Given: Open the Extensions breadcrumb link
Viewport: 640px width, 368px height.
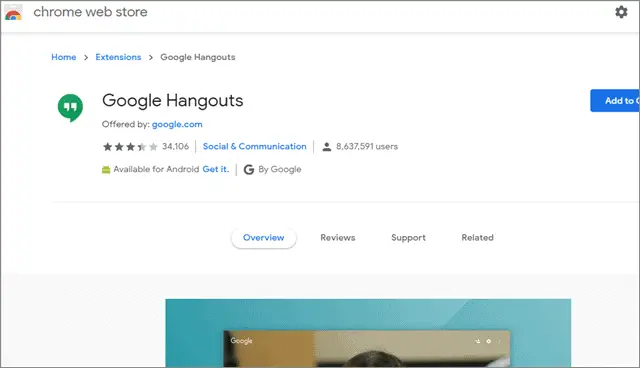Looking at the screenshot, I should [x=118, y=57].
